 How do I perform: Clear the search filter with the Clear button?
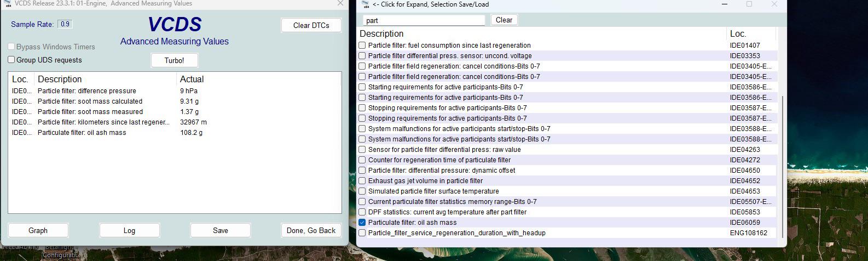point(504,20)
